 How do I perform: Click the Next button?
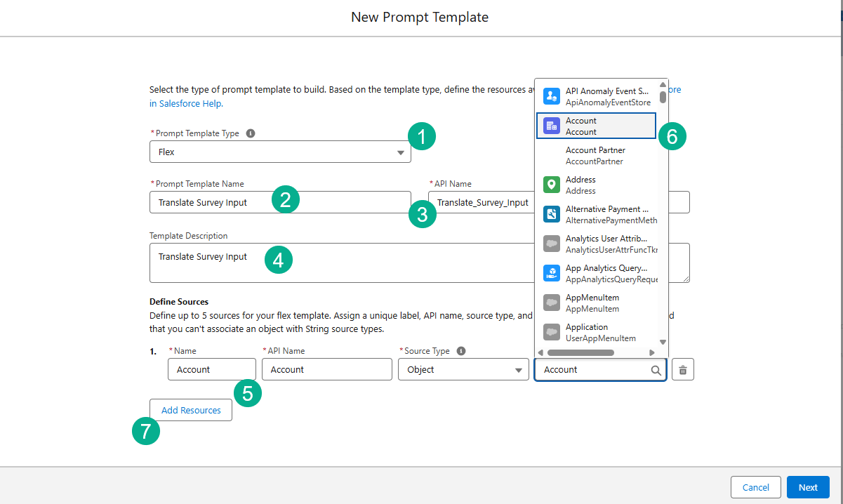coord(808,487)
